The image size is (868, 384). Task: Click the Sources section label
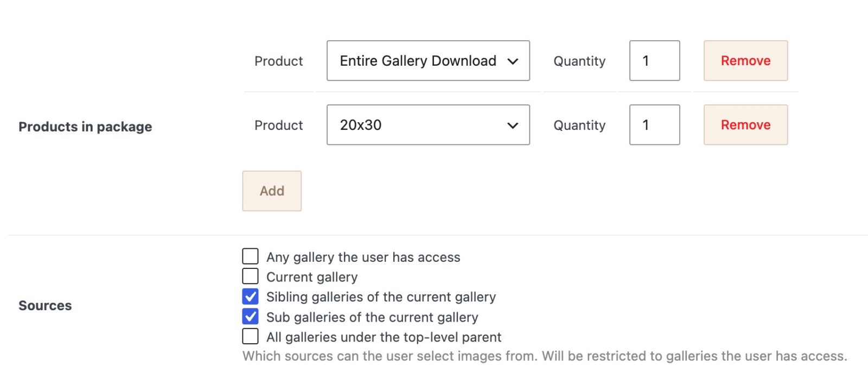coord(45,305)
